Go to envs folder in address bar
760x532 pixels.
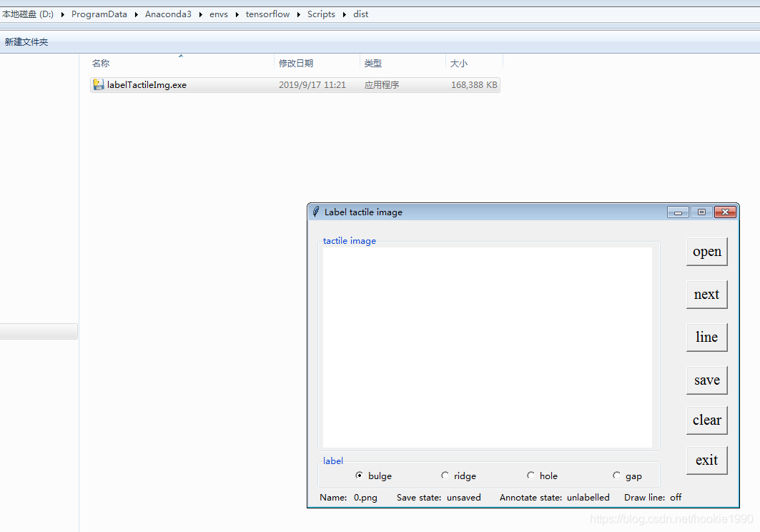point(219,14)
